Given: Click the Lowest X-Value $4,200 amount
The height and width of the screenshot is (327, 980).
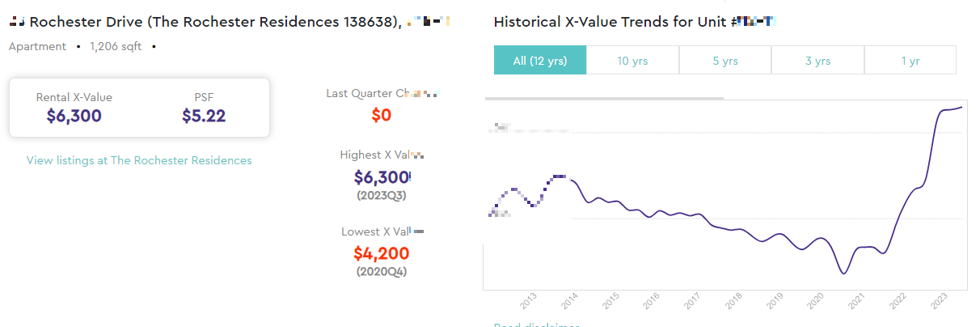Looking at the screenshot, I should (x=381, y=253).
